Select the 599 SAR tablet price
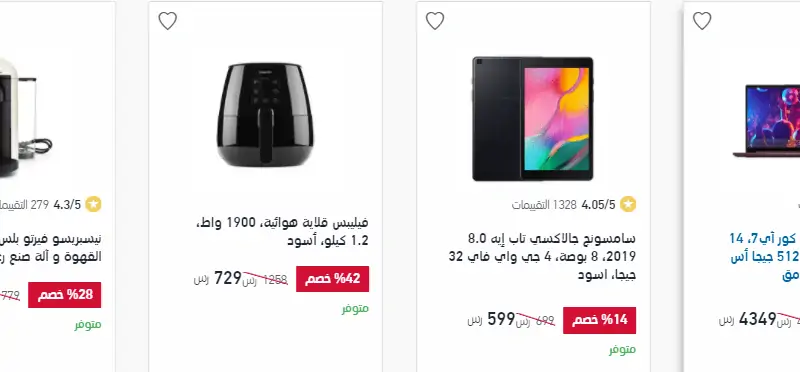The height and width of the screenshot is (372, 800). [491, 319]
